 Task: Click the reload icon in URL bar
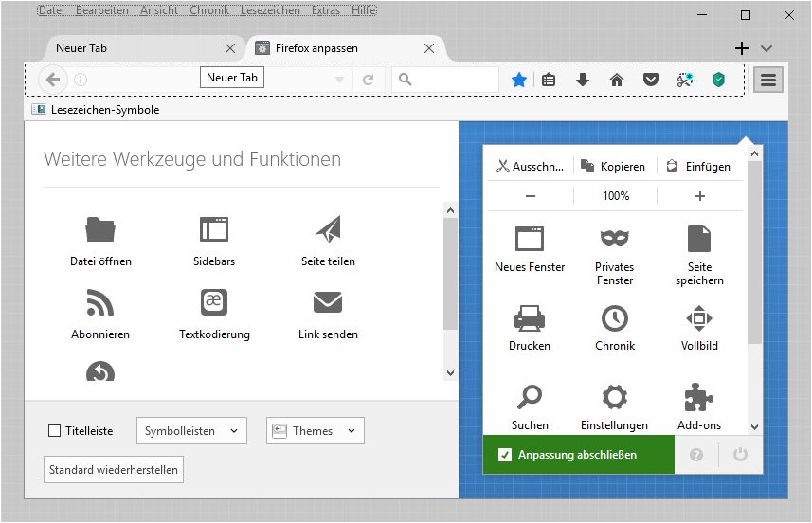click(369, 80)
